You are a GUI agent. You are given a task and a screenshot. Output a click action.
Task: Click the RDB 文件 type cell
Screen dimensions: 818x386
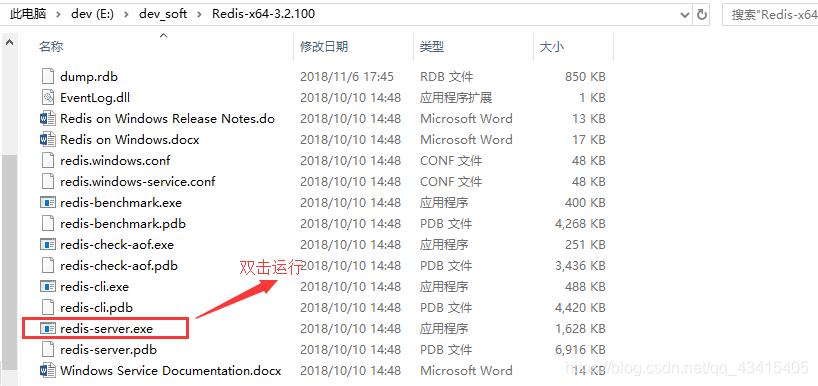click(x=446, y=77)
